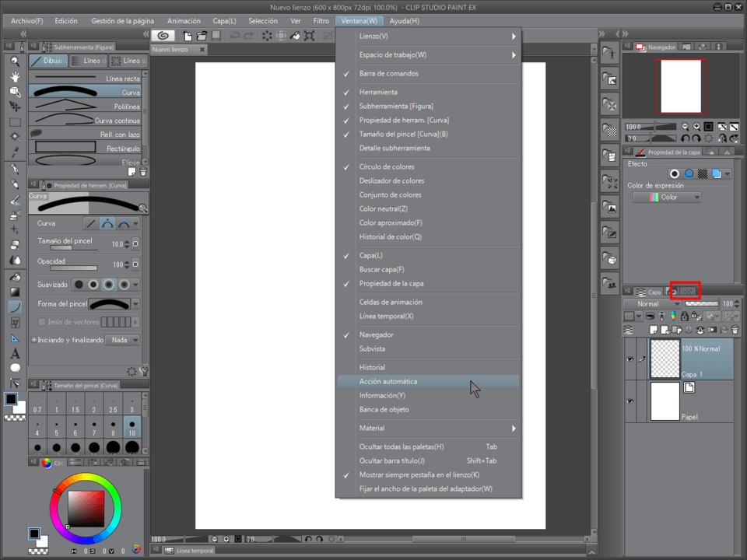Image resolution: width=747 pixels, height=560 pixels.
Task: Open the Filtro menu
Action: tap(321, 21)
